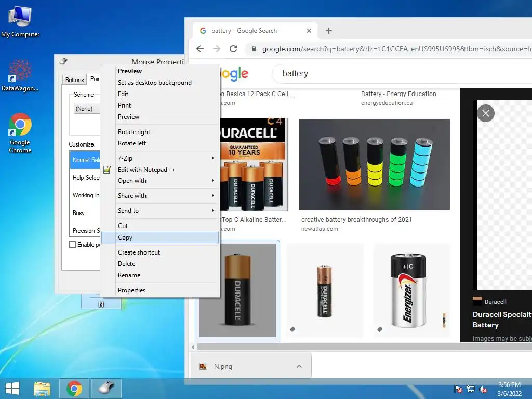
Task: Expand the Open with submenu
Action: (x=160, y=181)
